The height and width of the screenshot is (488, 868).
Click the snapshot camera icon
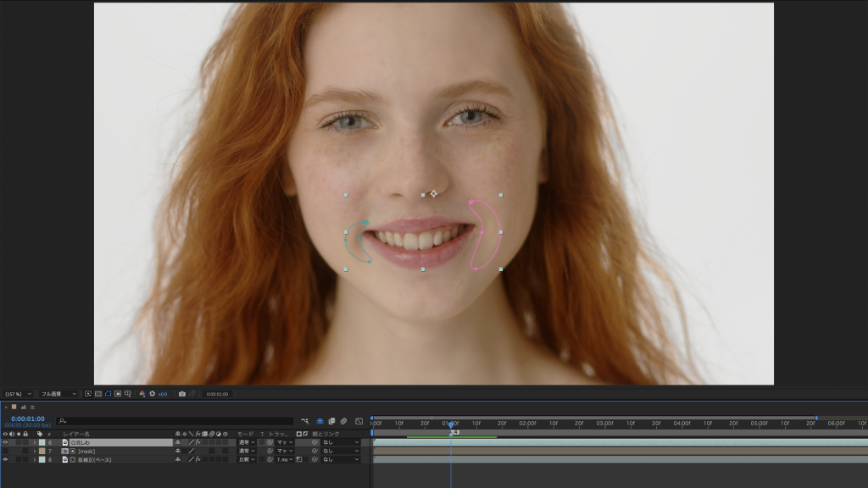point(182,394)
